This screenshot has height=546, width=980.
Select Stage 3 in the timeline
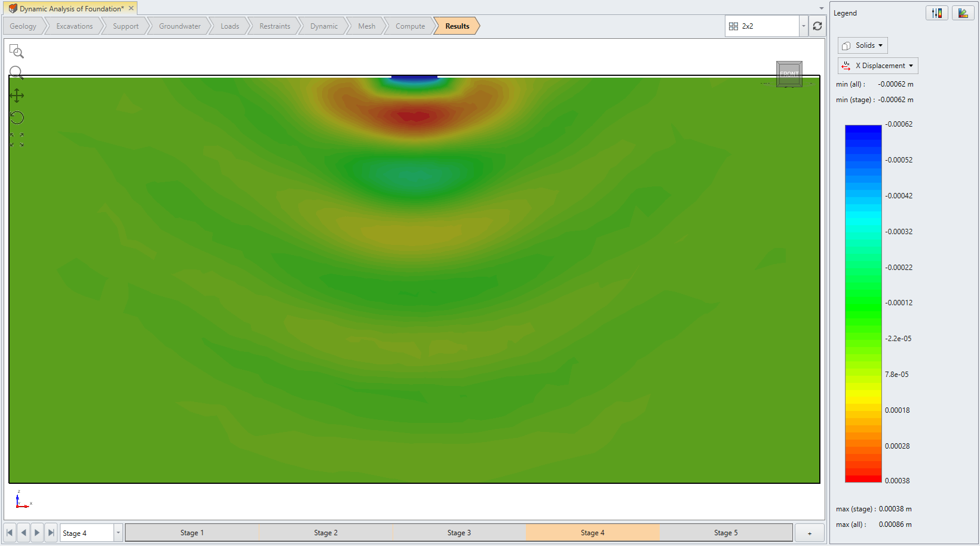(459, 533)
